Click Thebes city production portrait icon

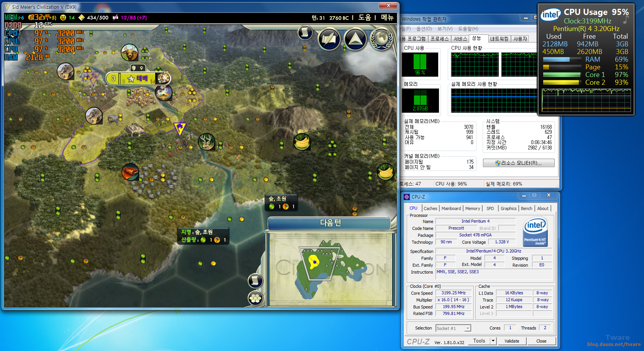point(164,78)
